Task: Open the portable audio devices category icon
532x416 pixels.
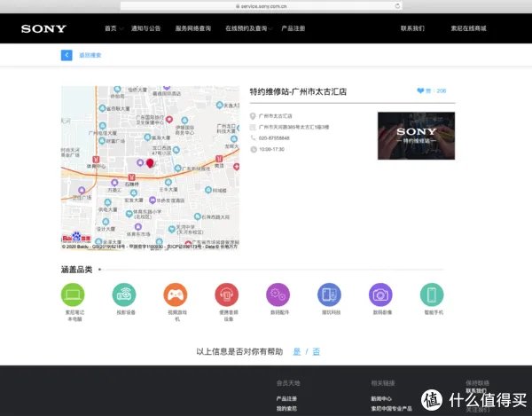Action: point(227,294)
